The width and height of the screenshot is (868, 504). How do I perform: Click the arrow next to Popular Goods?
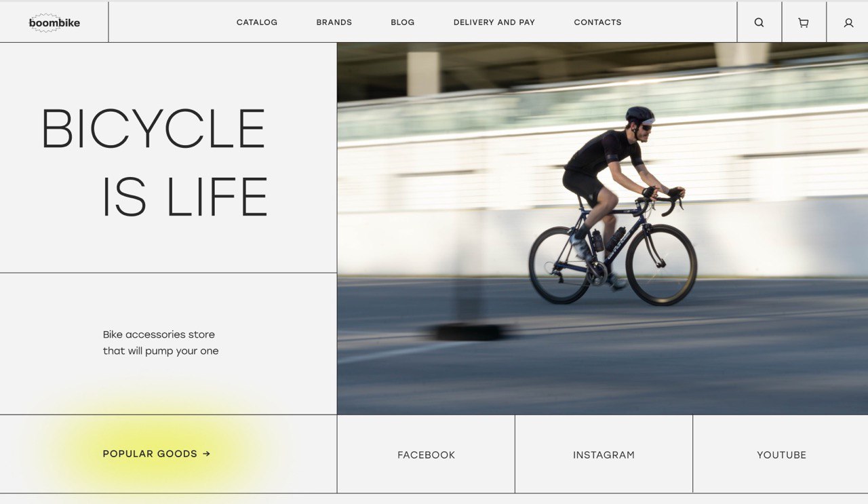[207, 454]
